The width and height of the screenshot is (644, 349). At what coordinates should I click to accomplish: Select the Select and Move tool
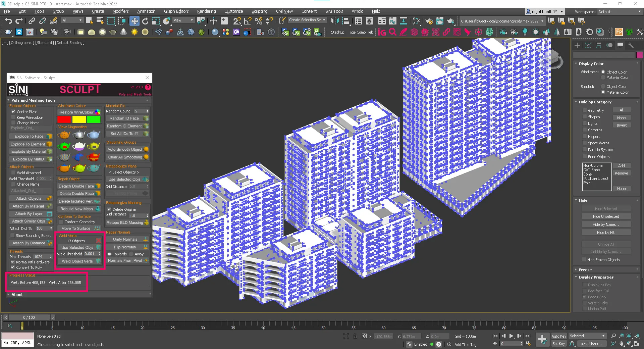[134, 21]
